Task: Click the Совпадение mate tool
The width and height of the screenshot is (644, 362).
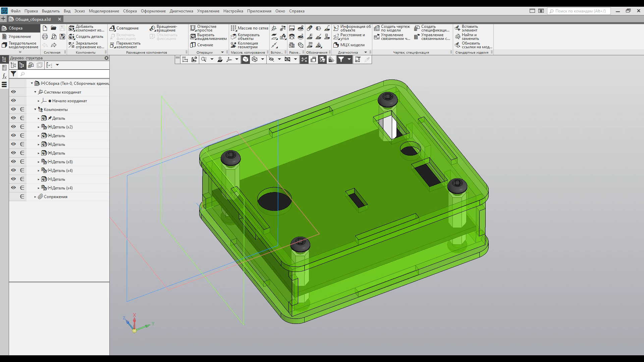Action: pyautogui.click(x=124, y=28)
